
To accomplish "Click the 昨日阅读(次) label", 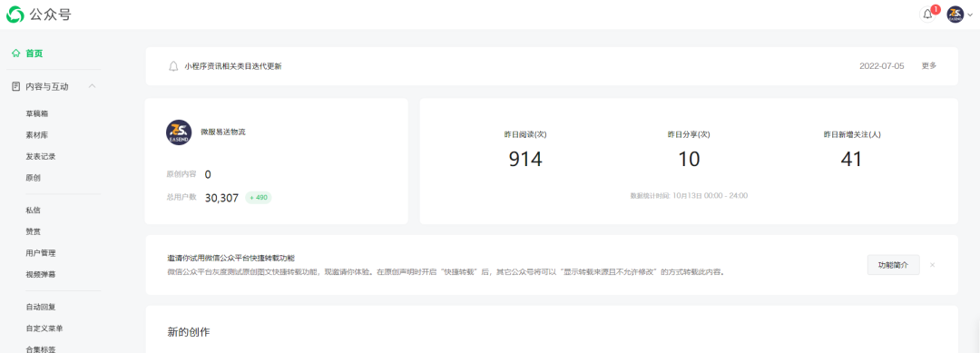I will [x=525, y=134].
